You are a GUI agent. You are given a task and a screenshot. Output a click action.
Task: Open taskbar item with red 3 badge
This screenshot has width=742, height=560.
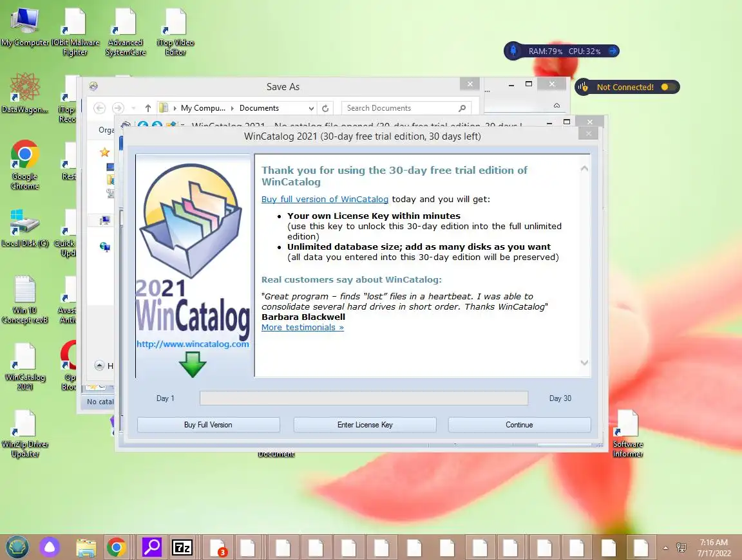point(218,548)
